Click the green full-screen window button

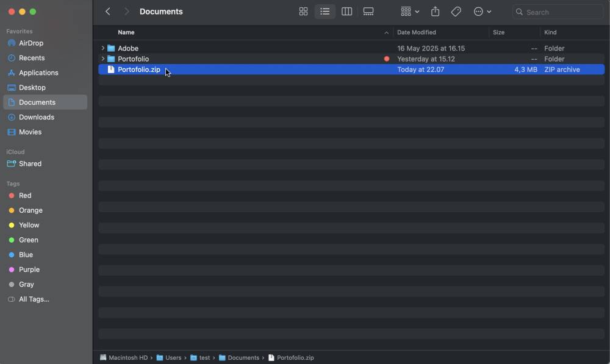pyautogui.click(x=33, y=12)
